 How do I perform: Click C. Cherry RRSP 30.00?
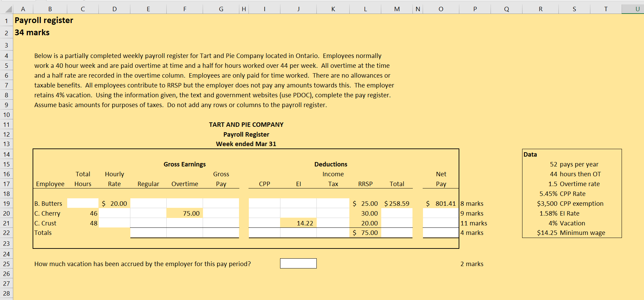coord(365,213)
